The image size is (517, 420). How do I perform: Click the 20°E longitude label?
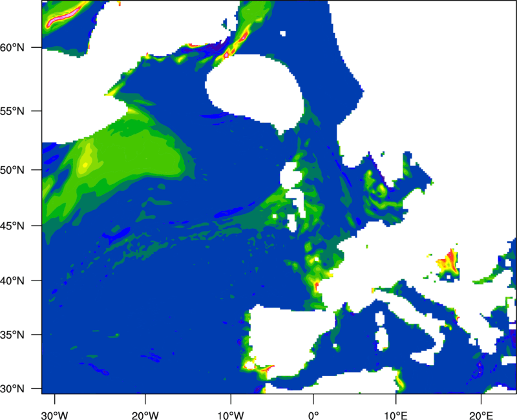click(x=481, y=415)
